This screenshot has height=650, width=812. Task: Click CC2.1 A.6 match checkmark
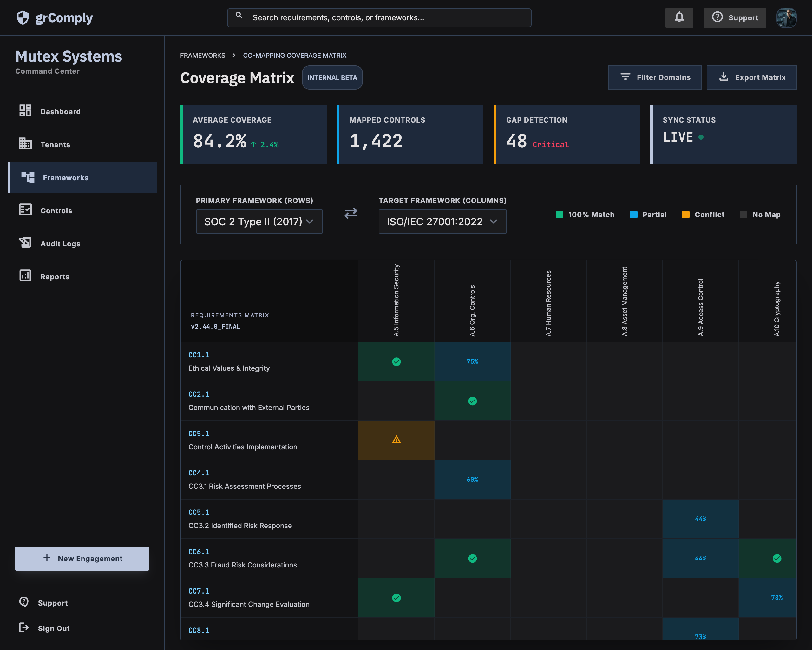(x=472, y=401)
